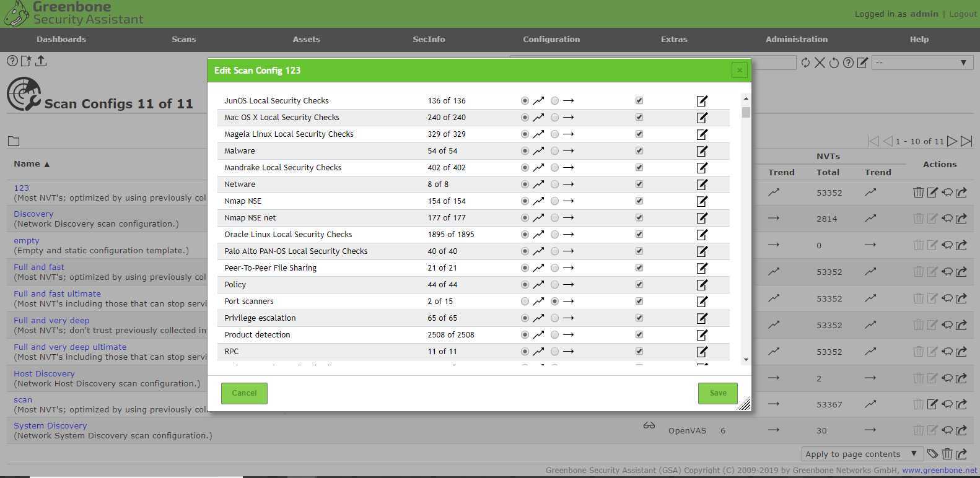
Task: Export scan config 123 icon
Action: point(961,193)
